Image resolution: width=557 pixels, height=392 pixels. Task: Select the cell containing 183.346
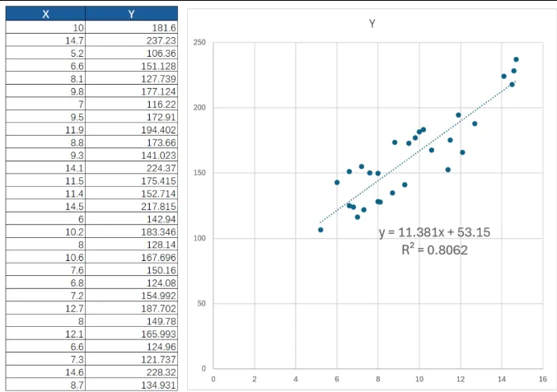click(x=132, y=231)
